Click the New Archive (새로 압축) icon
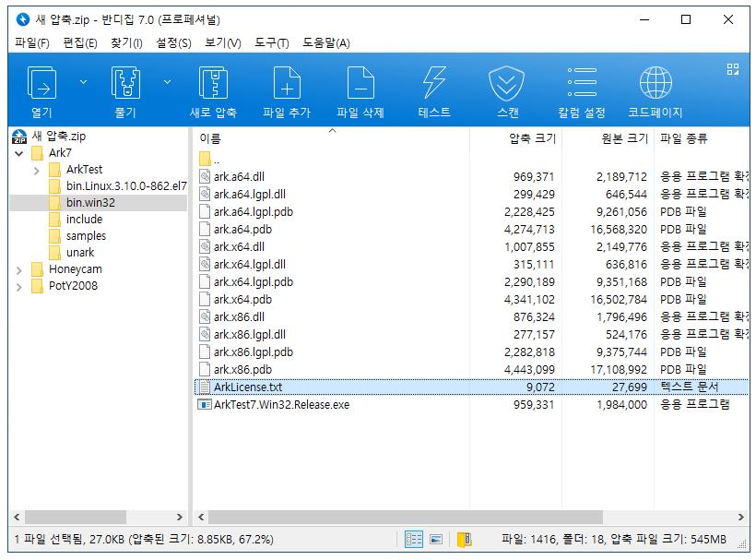This screenshot has height=560, width=756. 213,83
